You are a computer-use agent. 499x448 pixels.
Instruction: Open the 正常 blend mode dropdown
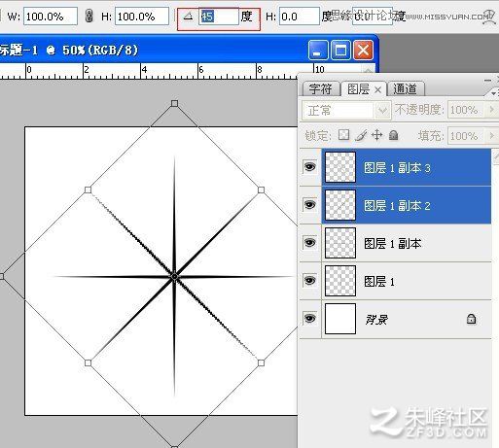345,110
